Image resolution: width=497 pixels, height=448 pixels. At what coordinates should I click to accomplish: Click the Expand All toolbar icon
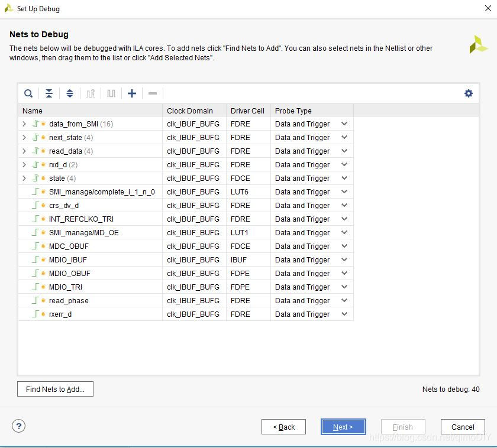70,93
